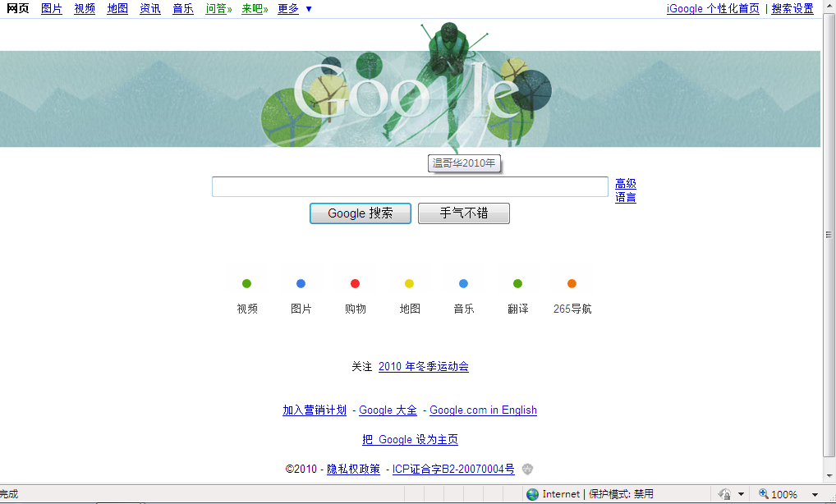Click the orange 265导航 shortcut dot
Screen dimensions: 836x504
pyautogui.click(x=572, y=283)
